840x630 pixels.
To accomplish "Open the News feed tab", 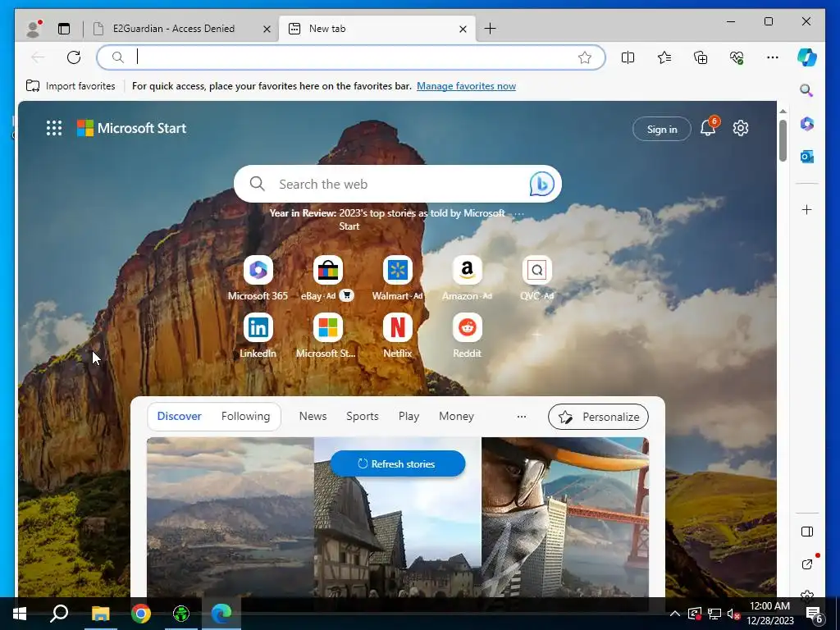I will coord(313,416).
